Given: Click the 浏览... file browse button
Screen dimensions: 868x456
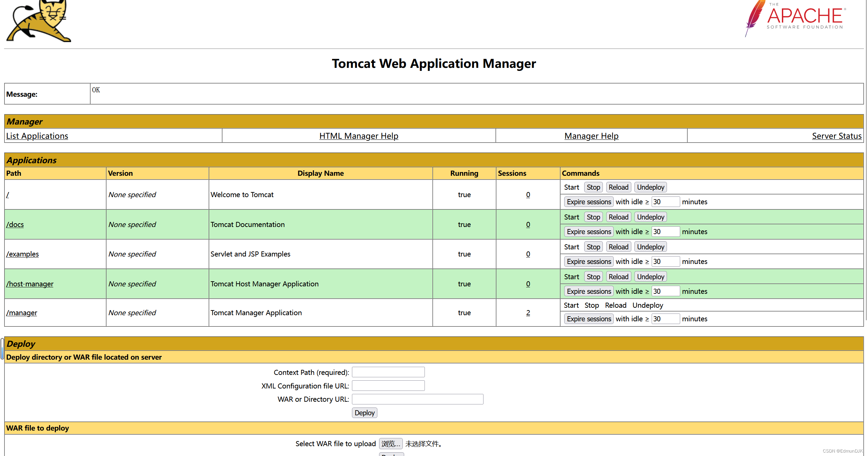Looking at the screenshot, I should point(391,444).
